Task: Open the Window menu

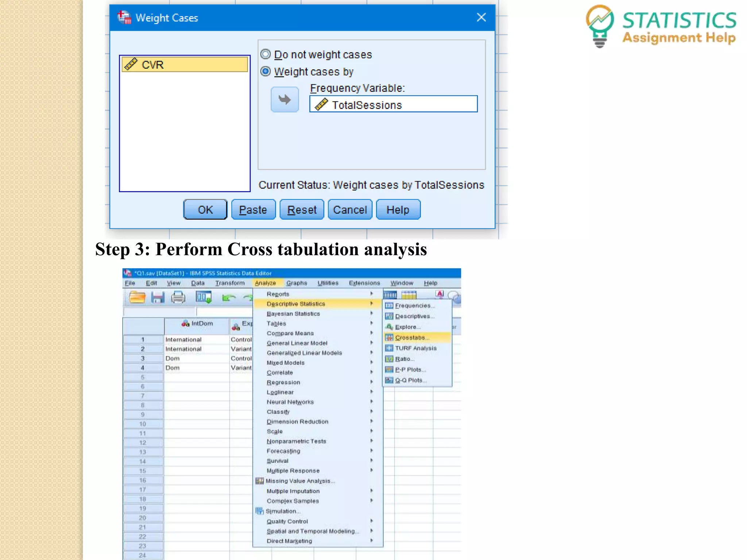Action: 402,283
